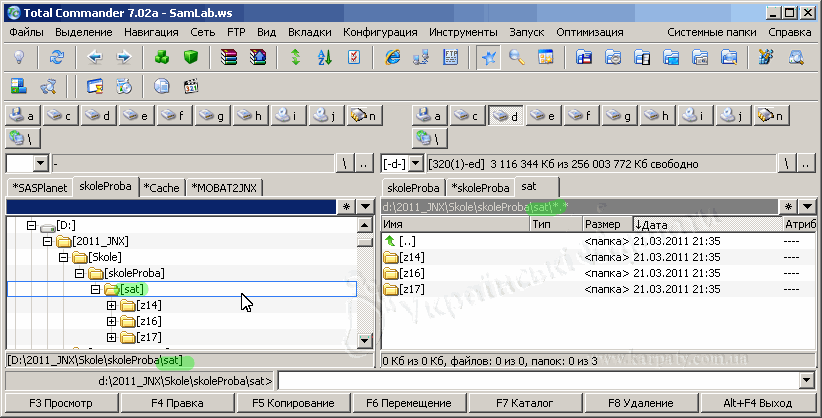The height and width of the screenshot is (418, 822).
Task: Click F8 Удаление button
Action: pyautogui.click(x=641, y=403)
